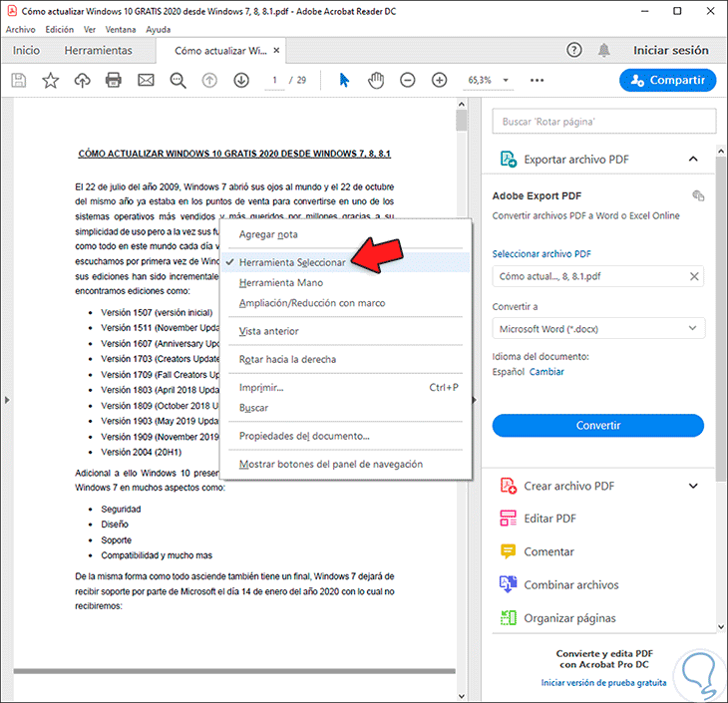Click the Save file floppy icon
The width and height of the screenshot is (728, 703).
19,81
